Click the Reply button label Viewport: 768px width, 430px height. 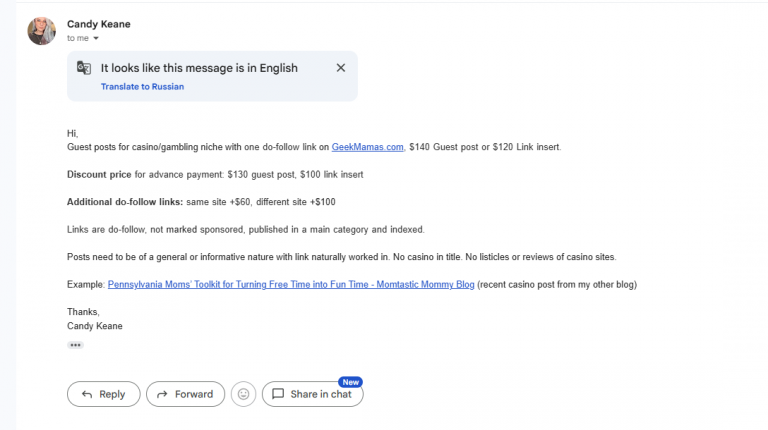coord(112,394)
